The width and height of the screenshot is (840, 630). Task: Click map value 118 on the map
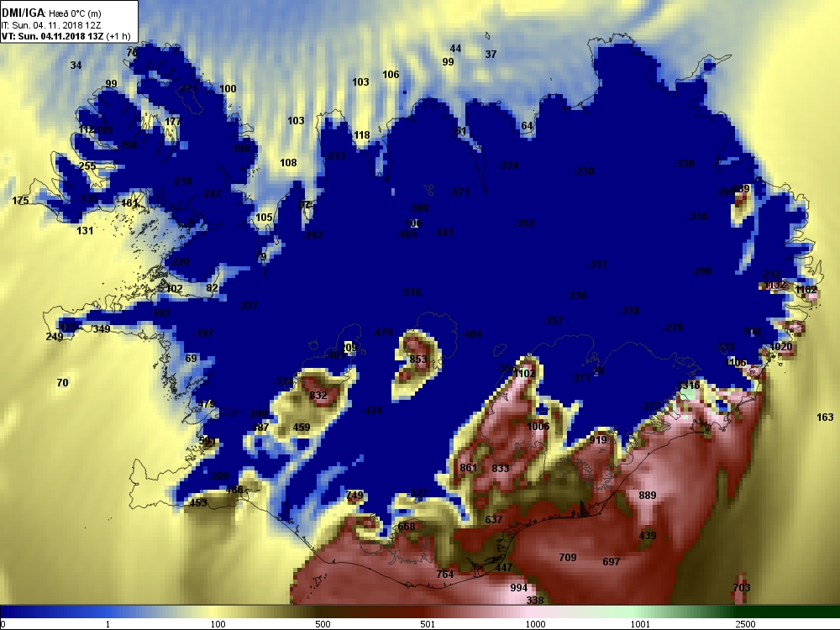point(362,135)
